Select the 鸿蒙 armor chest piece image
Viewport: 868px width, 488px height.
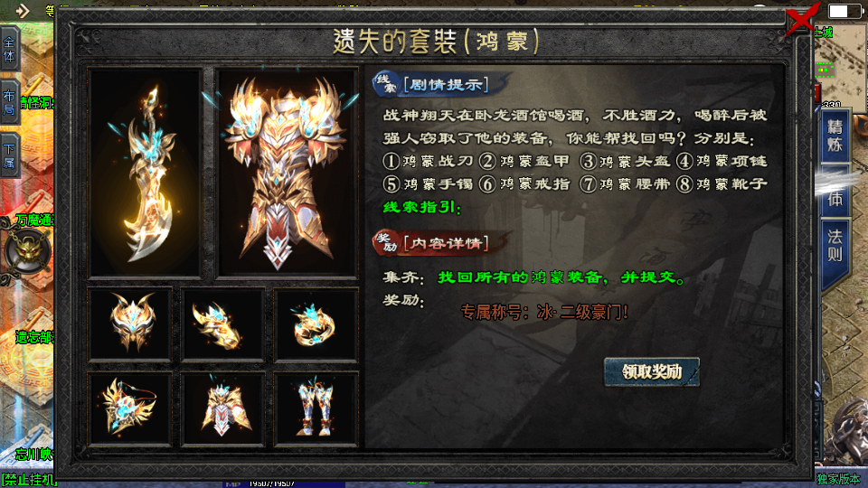coord(287,174)
